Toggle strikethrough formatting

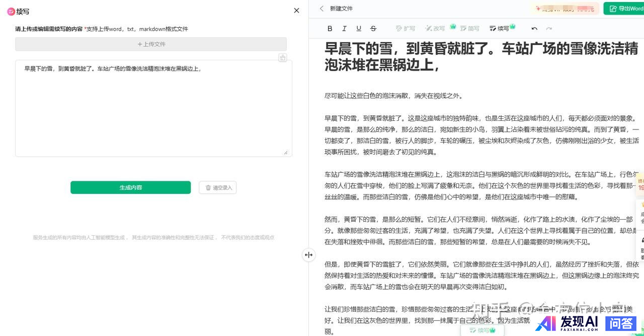pos(373,29)
